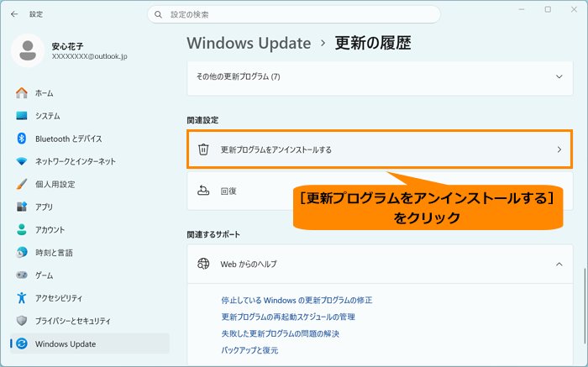This screenshot has width=588, height=367.
Task: Click the プライバシーとセキュリティ shield icon
Action: tap(22, 321)
